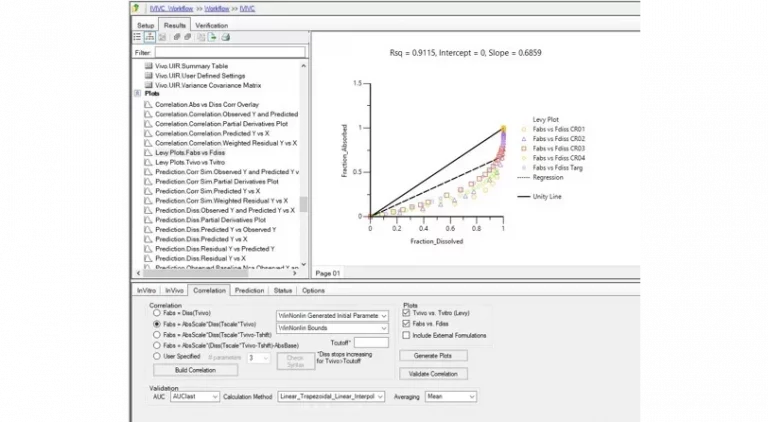Click the list view icon in results toolbar
This screenshot has height=422, width=768.
coord(137,37)
